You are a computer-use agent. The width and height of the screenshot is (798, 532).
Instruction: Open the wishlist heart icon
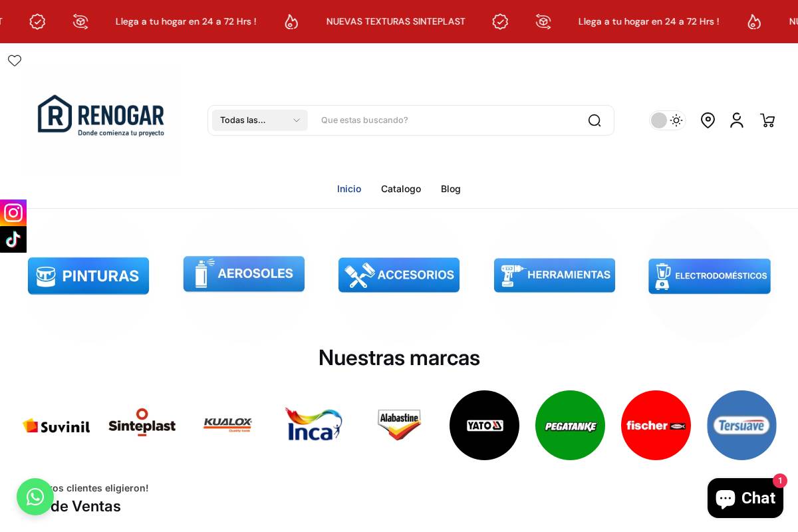(15, 61)
